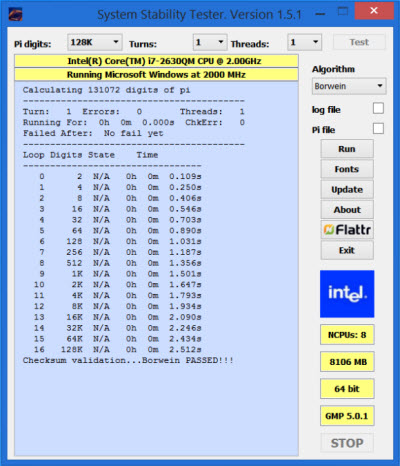
Task: Enable the log file checkbox
Action: 378,109
